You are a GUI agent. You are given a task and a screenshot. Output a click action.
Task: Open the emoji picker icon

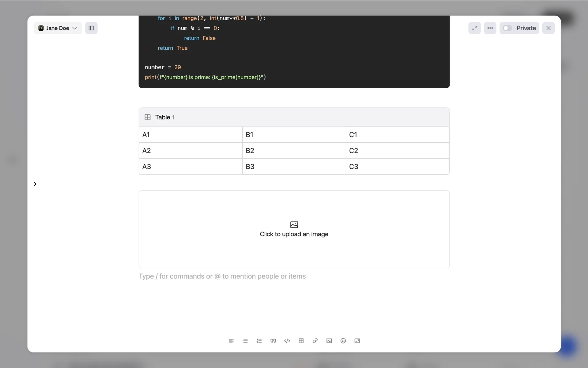tap(343, 341)
